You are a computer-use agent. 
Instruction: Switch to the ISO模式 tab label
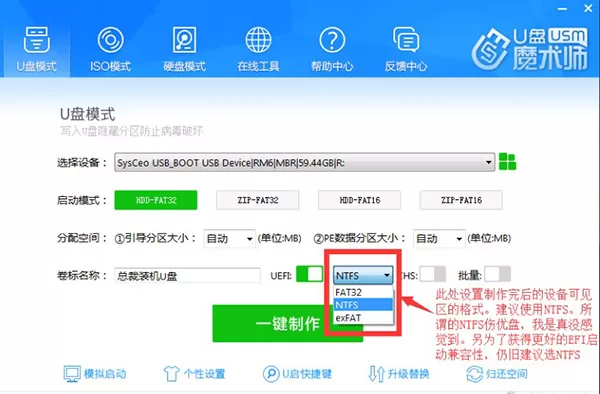110,66
